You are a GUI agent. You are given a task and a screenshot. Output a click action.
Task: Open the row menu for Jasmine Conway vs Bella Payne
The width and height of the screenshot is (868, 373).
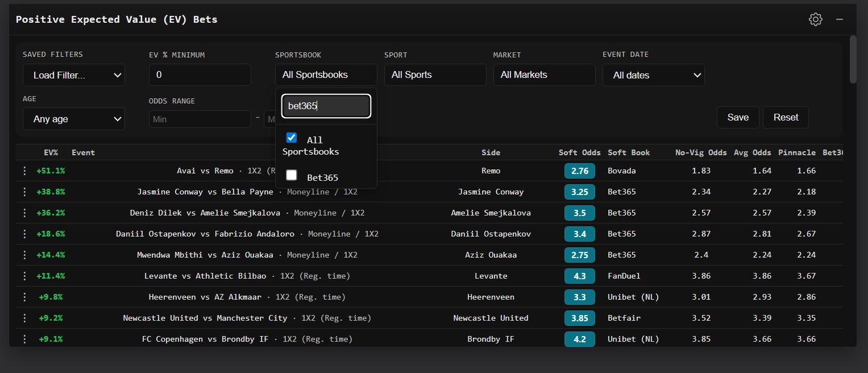(x=23, y=192)
